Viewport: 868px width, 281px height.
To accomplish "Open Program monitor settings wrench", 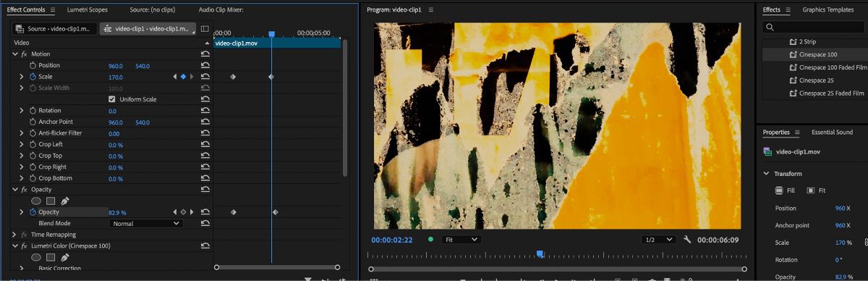I will (x=687, y=239).
